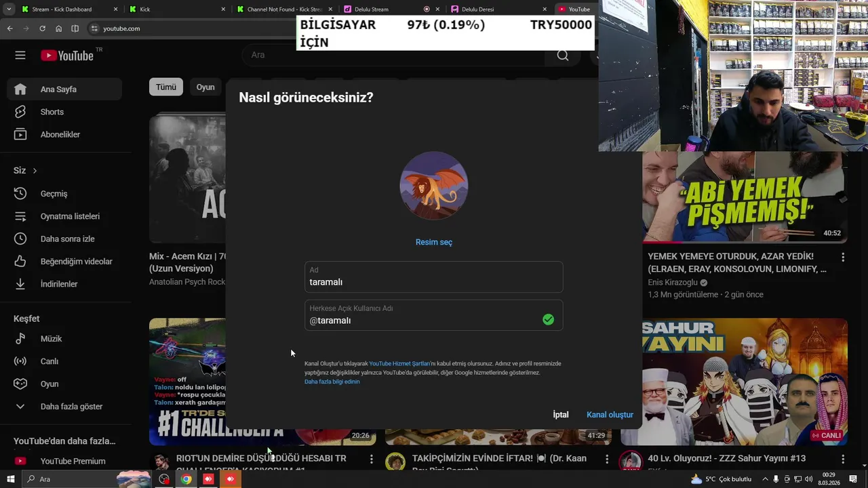Open Daha sonra izle in the sidebar
868x488 pixels.
[x=64, y=239]
